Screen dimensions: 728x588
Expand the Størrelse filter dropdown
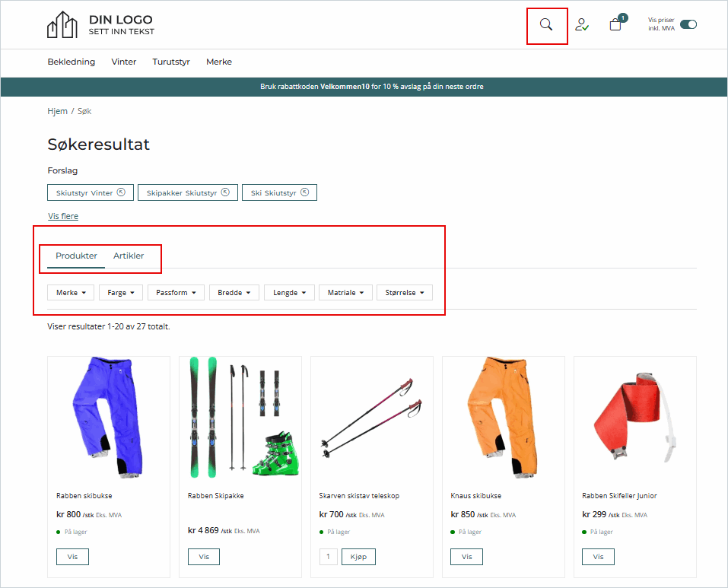(404, 293)
